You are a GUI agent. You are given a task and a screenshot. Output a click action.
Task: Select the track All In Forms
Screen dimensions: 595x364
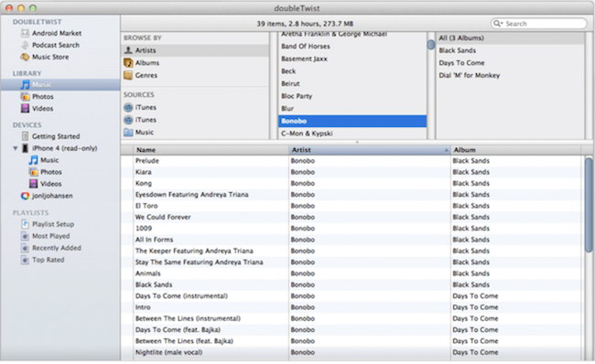154,240
